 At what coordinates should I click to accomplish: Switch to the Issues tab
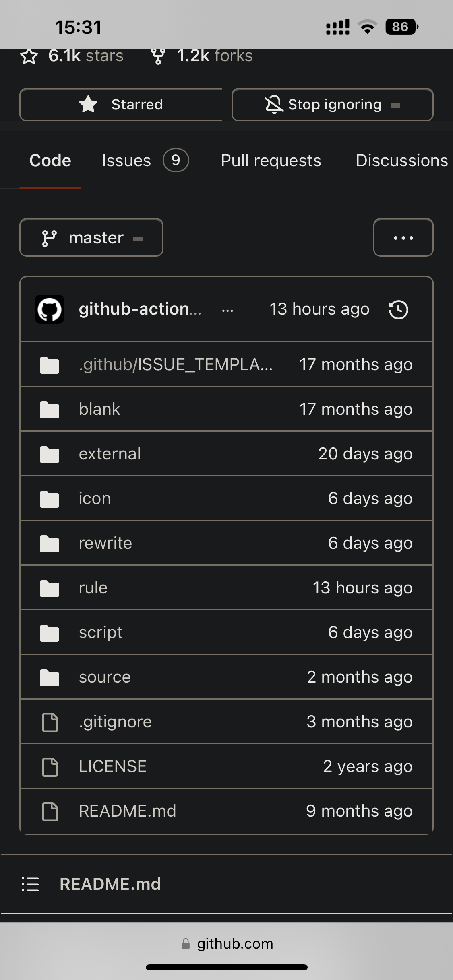[144, 161]
